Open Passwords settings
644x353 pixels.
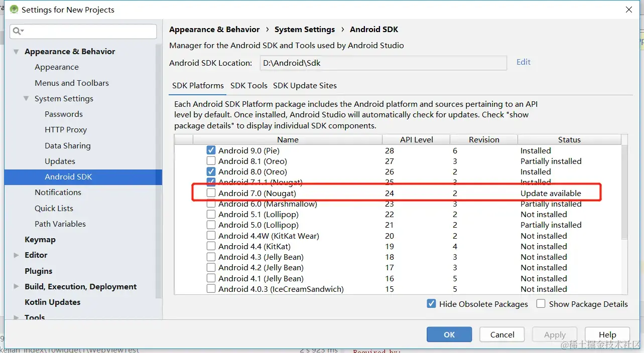(64, 114)
